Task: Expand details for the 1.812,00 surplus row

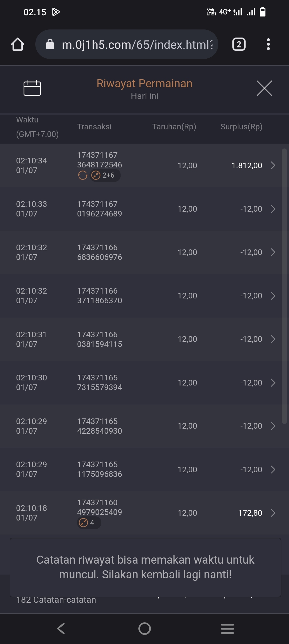Action: coord(273,166)
